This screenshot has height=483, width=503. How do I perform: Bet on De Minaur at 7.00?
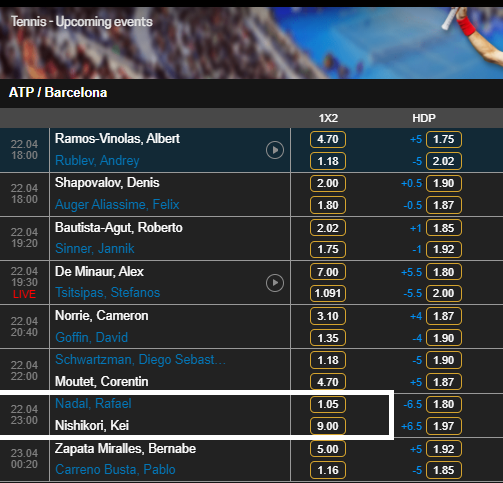[x=328, y=272]
